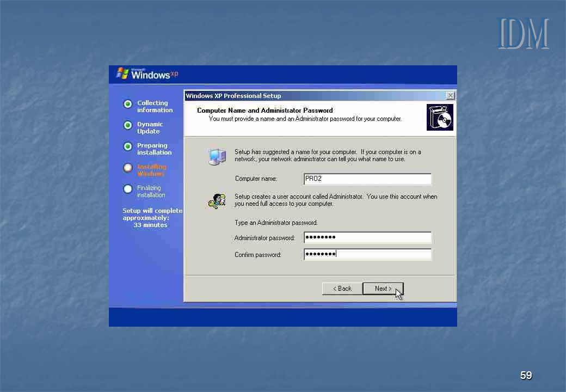This screenshot has height=392, width=566.
Task: Click the Windows XP logo flag
Action: [123, 73]
